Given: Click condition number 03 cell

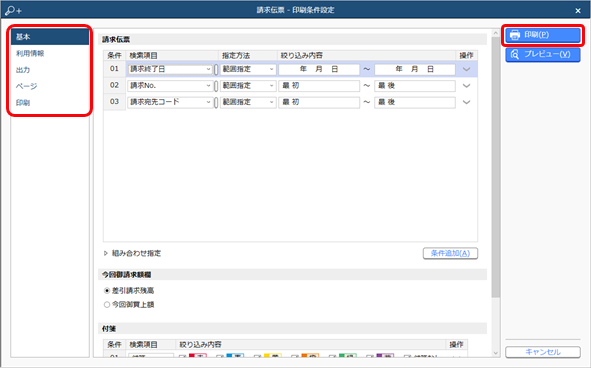Looking at the screenshot, I should point(114,102).
